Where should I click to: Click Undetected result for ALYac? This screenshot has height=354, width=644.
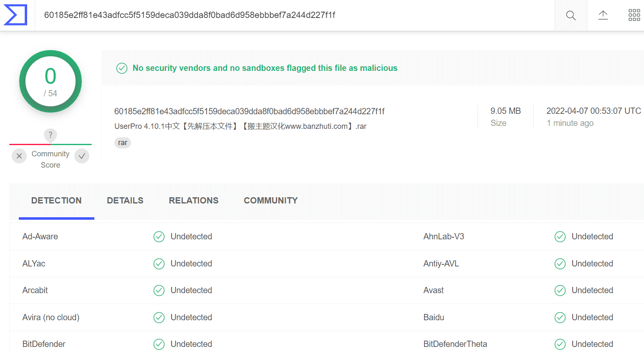[x=191, y=264]
